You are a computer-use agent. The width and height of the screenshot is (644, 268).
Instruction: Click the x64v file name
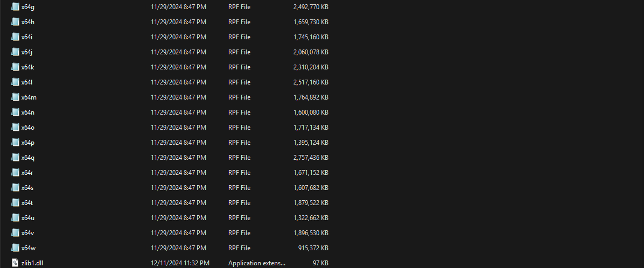28,233
